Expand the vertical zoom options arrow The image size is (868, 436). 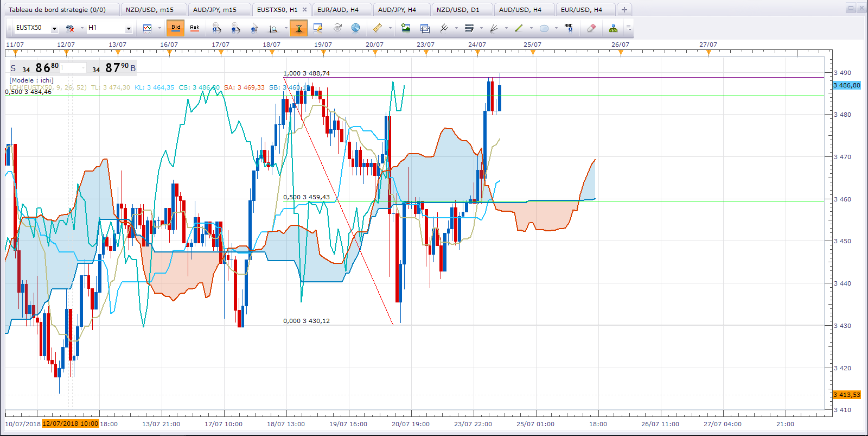click(286, 28)
